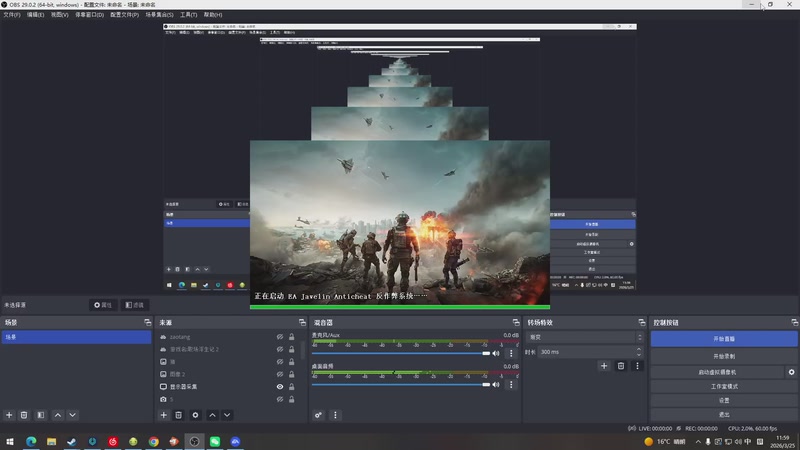
Task: Open the transition type dropdown
Action: coord(585,337)
